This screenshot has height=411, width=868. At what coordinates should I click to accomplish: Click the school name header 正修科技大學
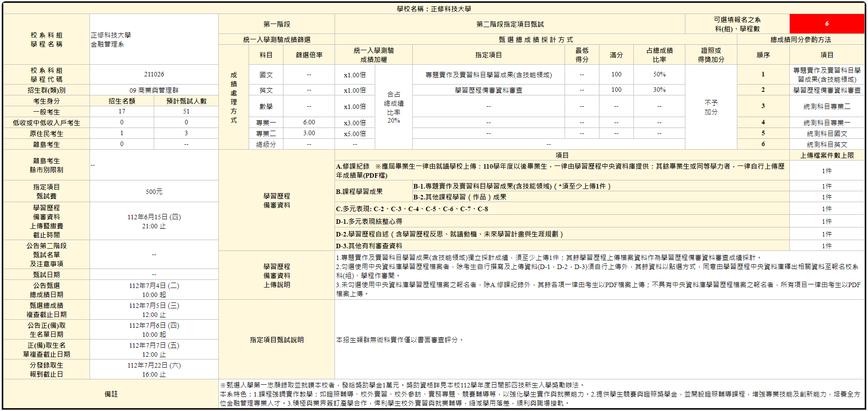click(434, 9)
